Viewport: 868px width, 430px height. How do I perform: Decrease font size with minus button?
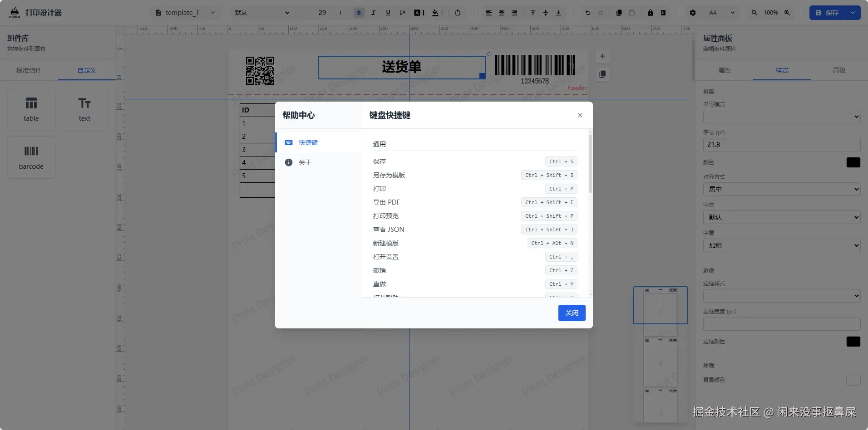[304, 13]
